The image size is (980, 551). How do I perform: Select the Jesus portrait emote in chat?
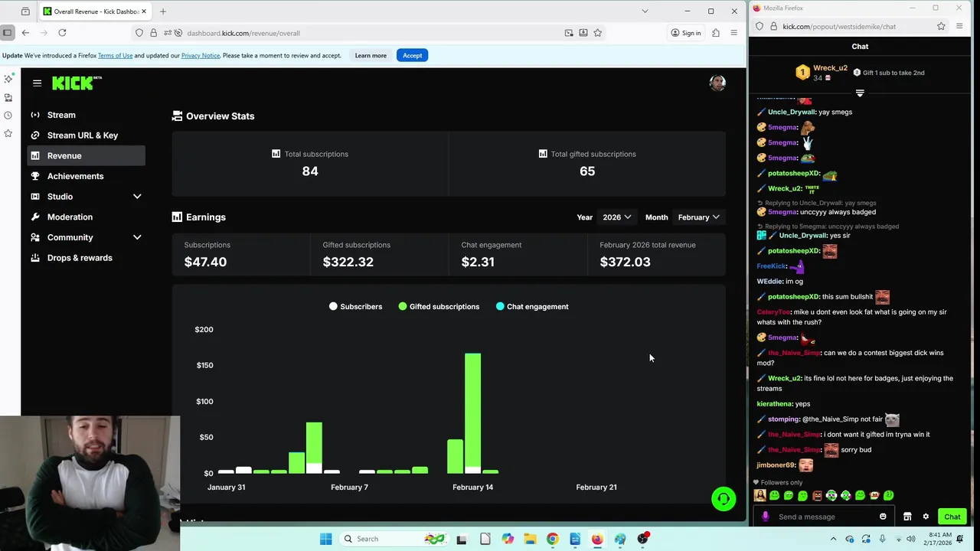pos(759,496)
